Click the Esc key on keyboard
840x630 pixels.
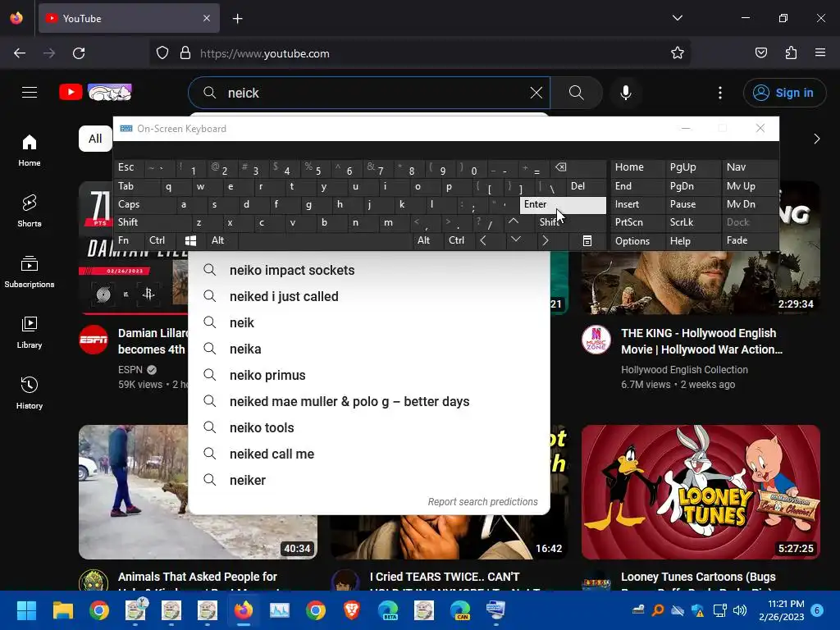point(129,167)
